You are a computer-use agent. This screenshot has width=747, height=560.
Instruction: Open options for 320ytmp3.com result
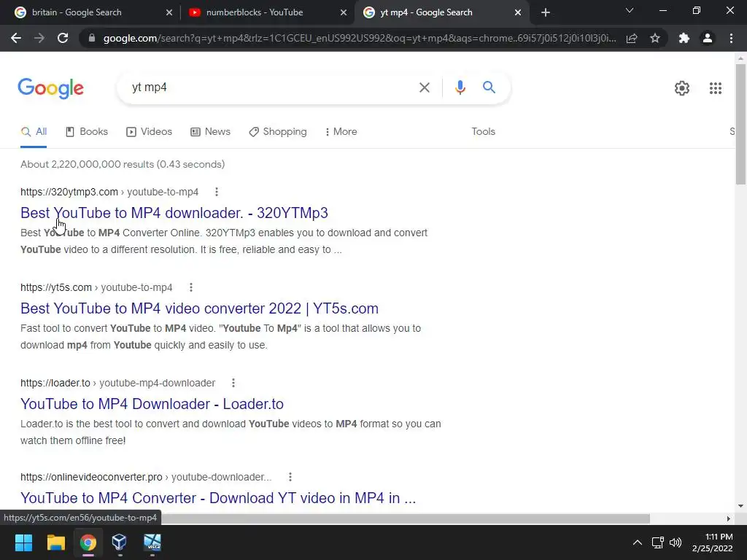coord(216,192)
